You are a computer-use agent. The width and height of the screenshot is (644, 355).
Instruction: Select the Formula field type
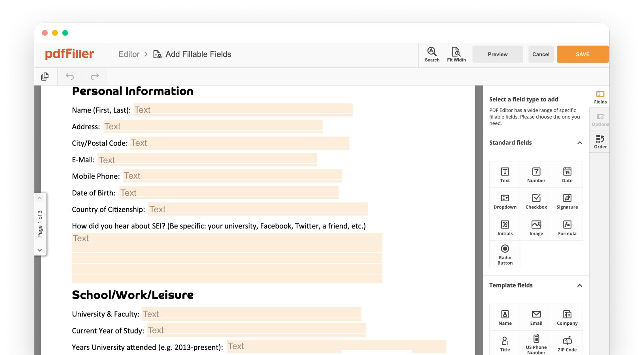point(567,228)
